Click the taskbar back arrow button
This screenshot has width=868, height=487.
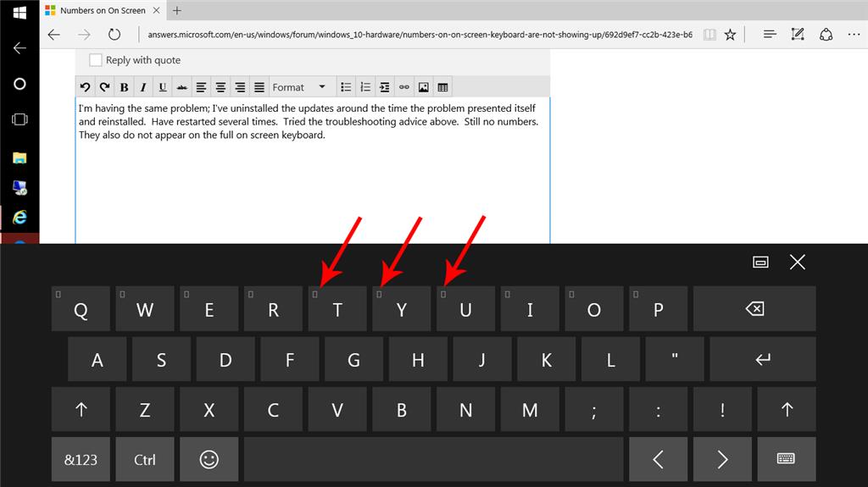19,48
